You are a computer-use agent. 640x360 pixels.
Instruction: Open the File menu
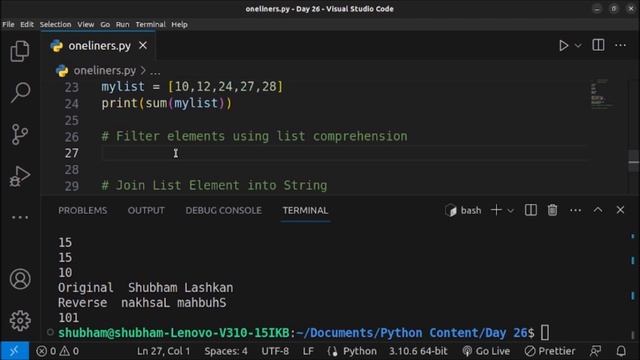8,24
